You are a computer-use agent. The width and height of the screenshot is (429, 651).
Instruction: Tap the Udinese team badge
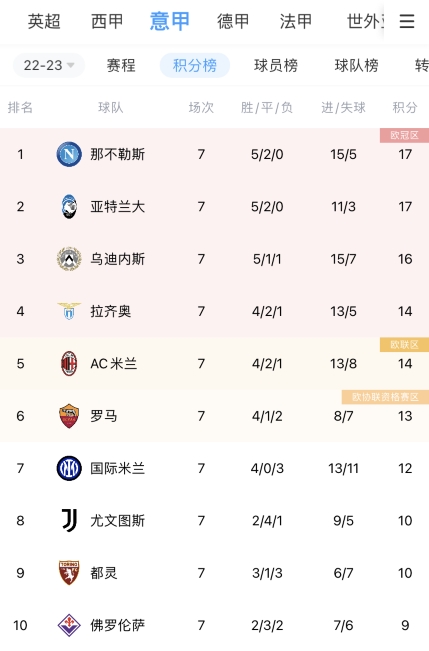[x=69, y=259]
